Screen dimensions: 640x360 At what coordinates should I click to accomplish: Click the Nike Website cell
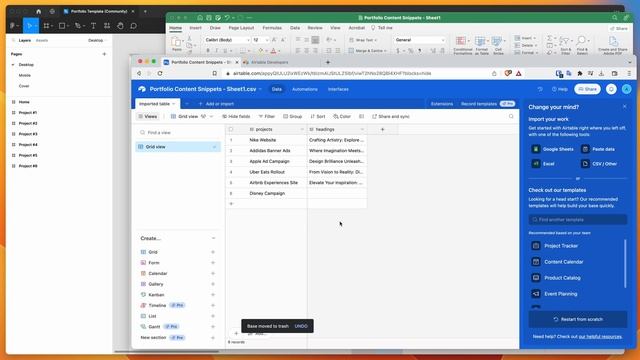pyautogui.click(x=266, y=140)
